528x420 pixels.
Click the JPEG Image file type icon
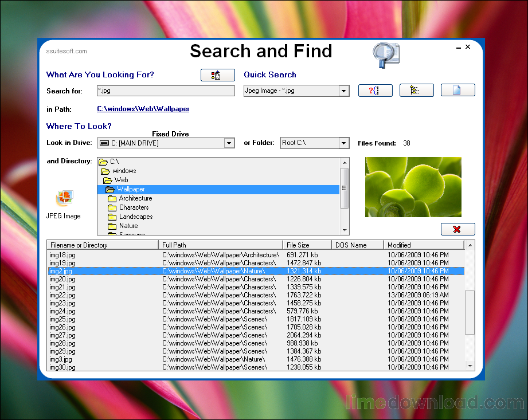coord(64,199)
